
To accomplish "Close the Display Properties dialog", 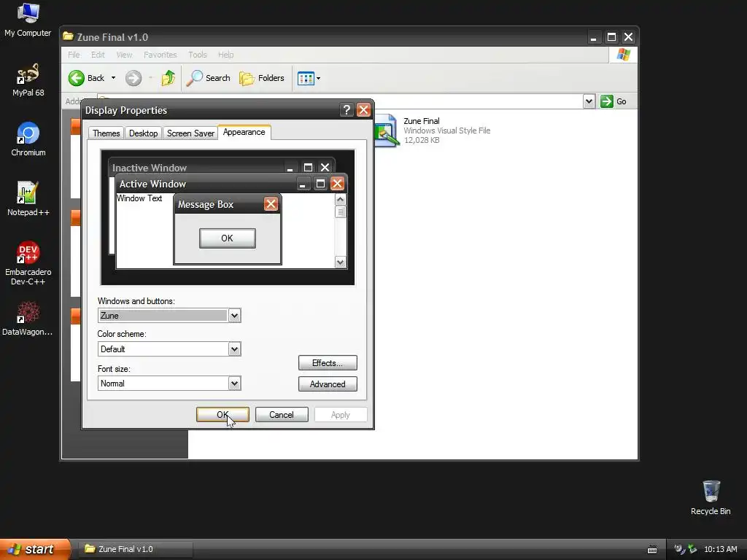I will coord(363,110).
